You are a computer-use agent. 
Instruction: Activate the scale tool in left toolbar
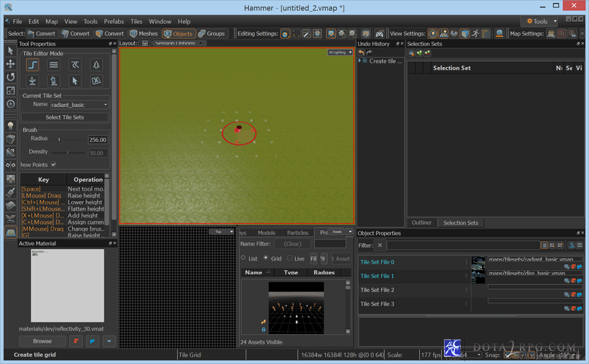click(x=10, y=90)
